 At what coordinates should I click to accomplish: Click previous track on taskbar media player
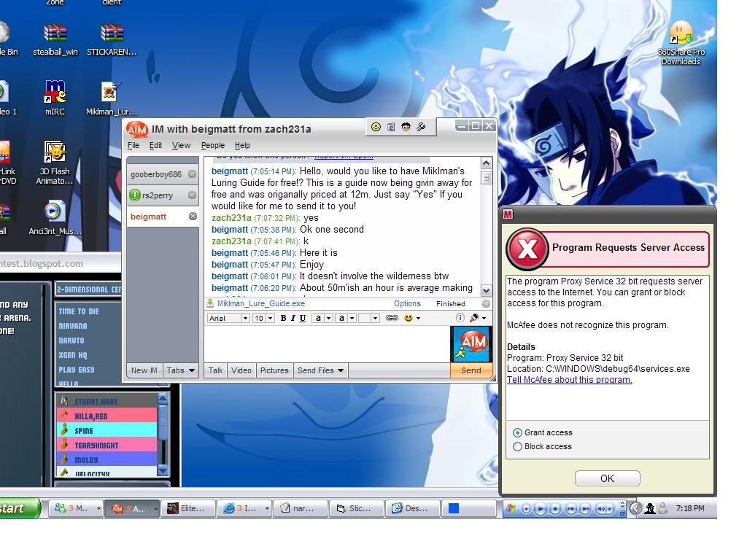[570, 509]
